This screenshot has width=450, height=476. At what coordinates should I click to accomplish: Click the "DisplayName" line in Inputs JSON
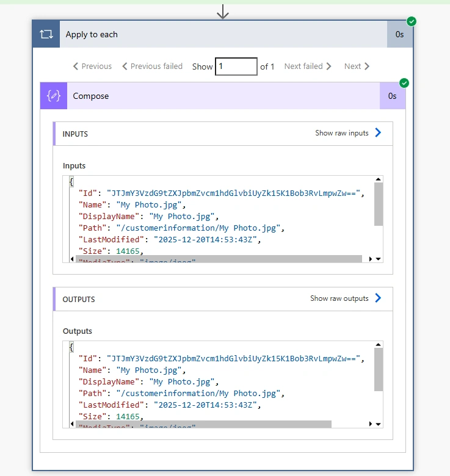click(x=148, y=217)
